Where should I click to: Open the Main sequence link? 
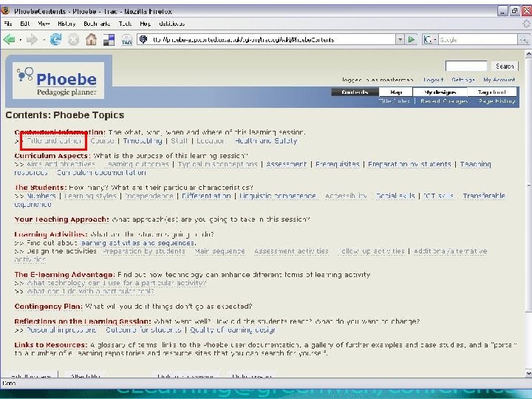[x=220, y=251]
